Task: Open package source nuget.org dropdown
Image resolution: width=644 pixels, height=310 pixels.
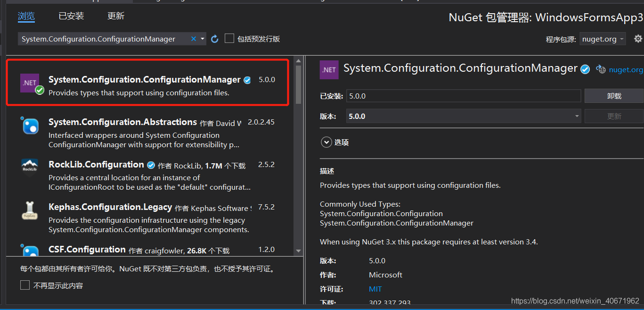Action: coord(603,39)
